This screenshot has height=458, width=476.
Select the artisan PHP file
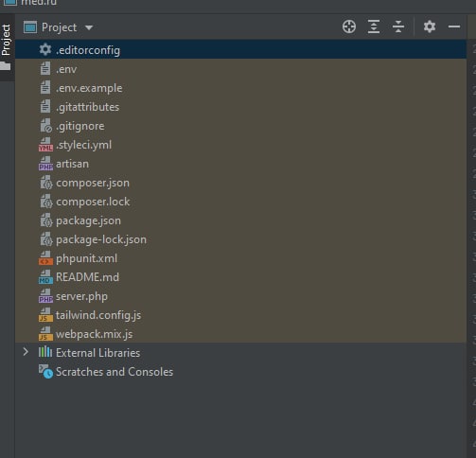pyautogui.click(x=240, y=164)
